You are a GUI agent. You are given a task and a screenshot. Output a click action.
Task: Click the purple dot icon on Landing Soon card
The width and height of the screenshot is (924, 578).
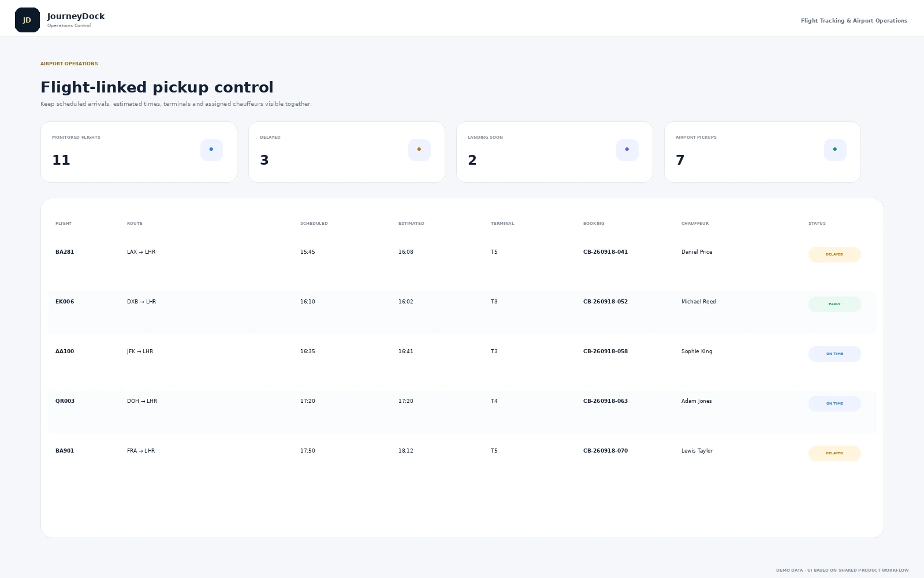627,150
